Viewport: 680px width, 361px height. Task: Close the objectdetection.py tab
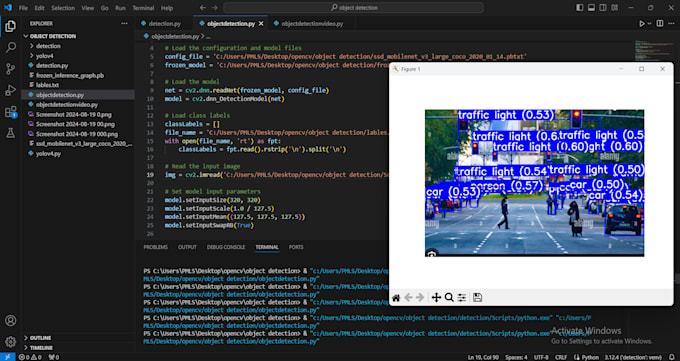261,23
